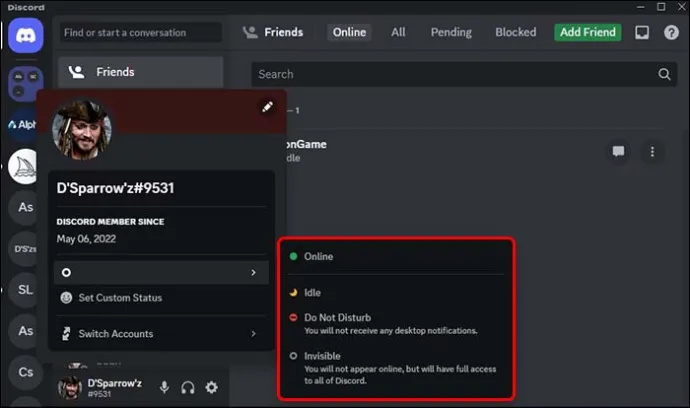Switch to the Online friends tab

tap(349, 32)
